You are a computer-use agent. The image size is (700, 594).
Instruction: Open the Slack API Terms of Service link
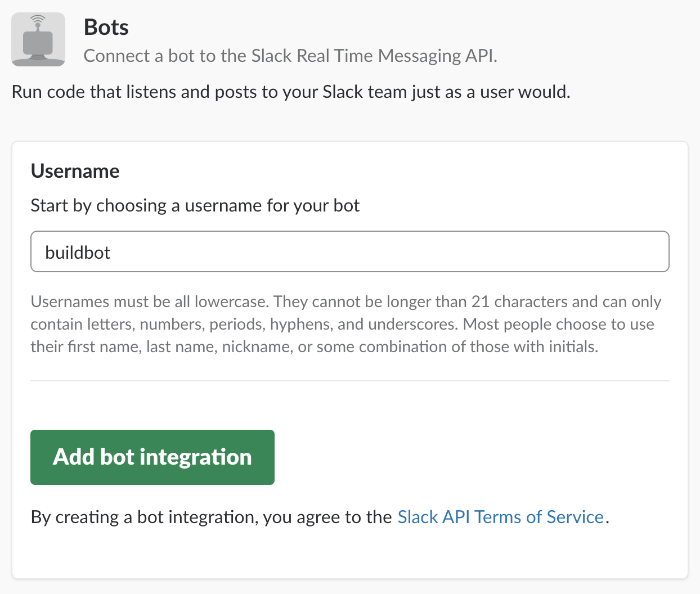tap(500, 517)
